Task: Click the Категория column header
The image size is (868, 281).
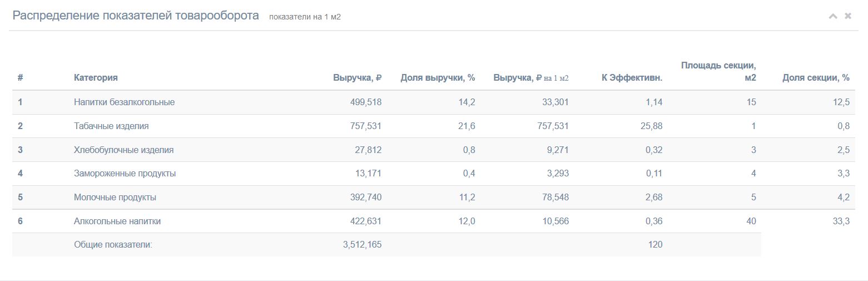Action: (96, 78)
